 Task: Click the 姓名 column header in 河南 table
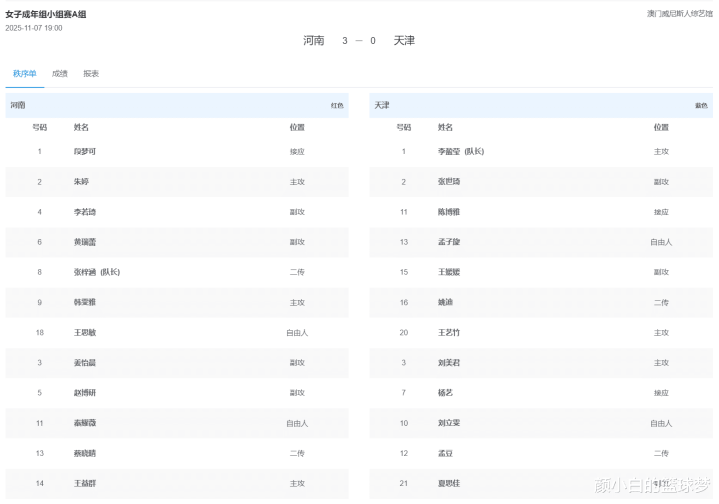tap(81, 127)
